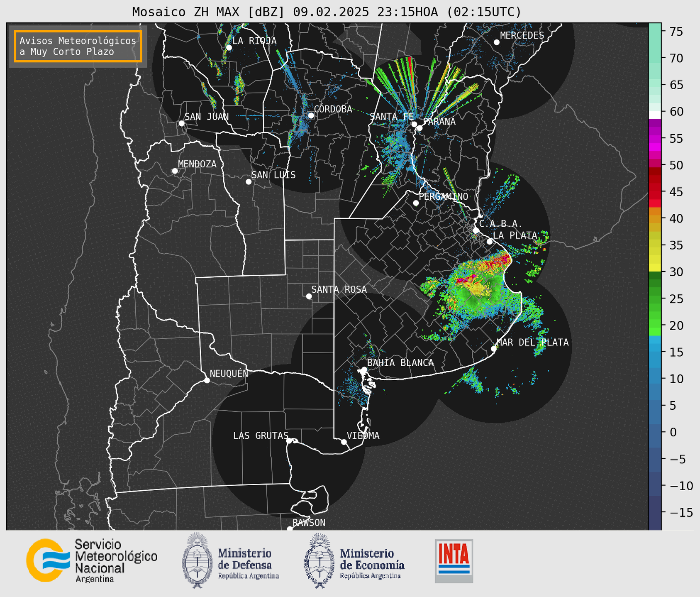Click the RAWSON city marker dot

pyautogui.click(x=290, y=529)
